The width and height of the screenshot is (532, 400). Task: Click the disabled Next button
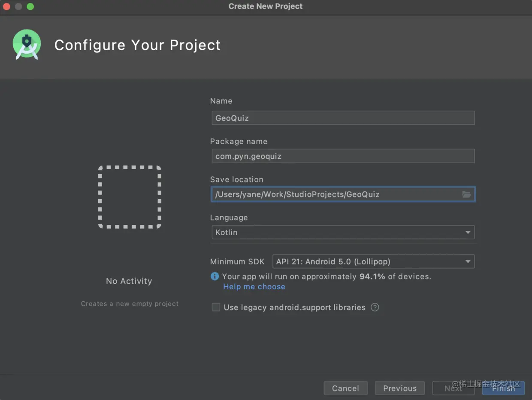[453, 388]
